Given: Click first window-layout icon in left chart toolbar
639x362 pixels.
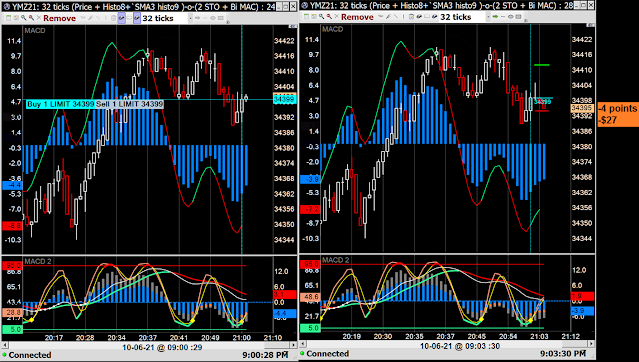Looking at the screenshot, I should pos(8,18).
